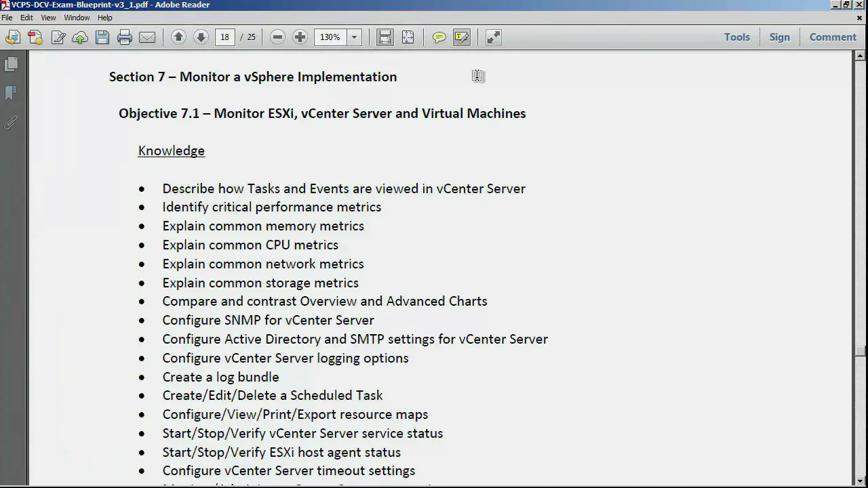Viewport: 868px width, 488px height.
Task: Click the Open file toolbar icon
Action: pyautogui.click(x=12, y=37)
